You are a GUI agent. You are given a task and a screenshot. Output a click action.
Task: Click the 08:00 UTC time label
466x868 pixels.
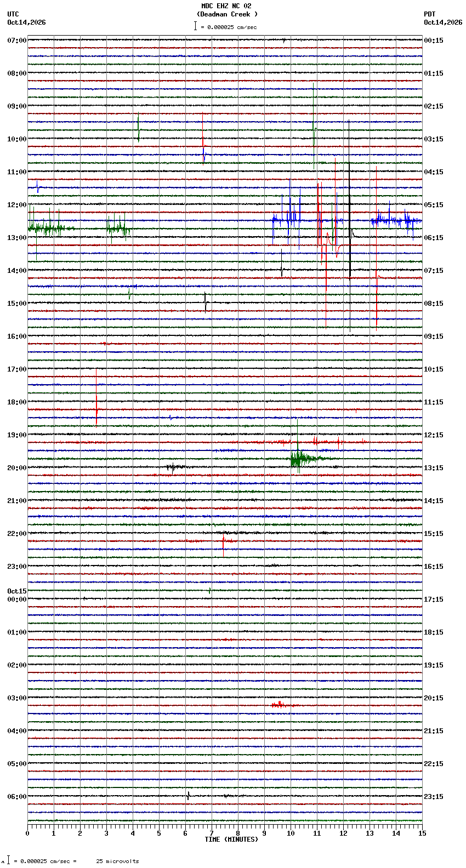point(17,73)
